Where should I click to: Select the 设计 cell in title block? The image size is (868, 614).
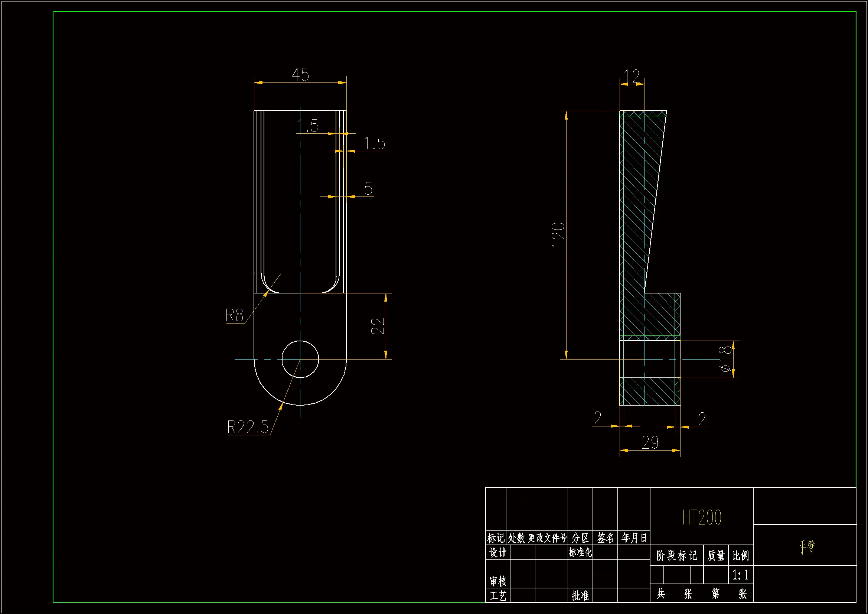coord(497,553)
